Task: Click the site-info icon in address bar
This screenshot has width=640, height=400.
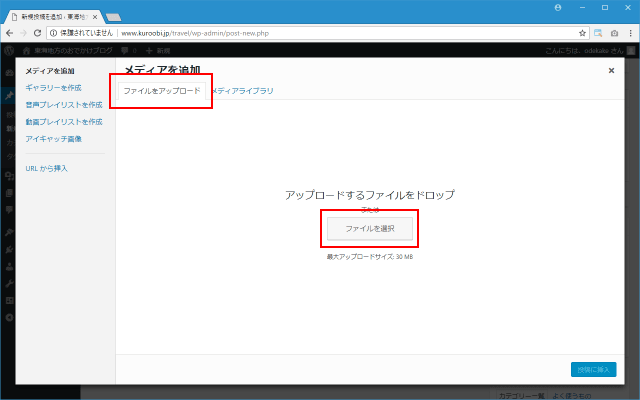Action: [53, 33]
